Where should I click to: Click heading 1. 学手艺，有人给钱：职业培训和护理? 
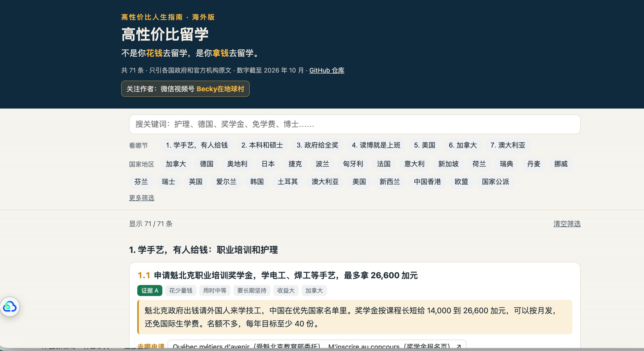(x=204, y=250)
